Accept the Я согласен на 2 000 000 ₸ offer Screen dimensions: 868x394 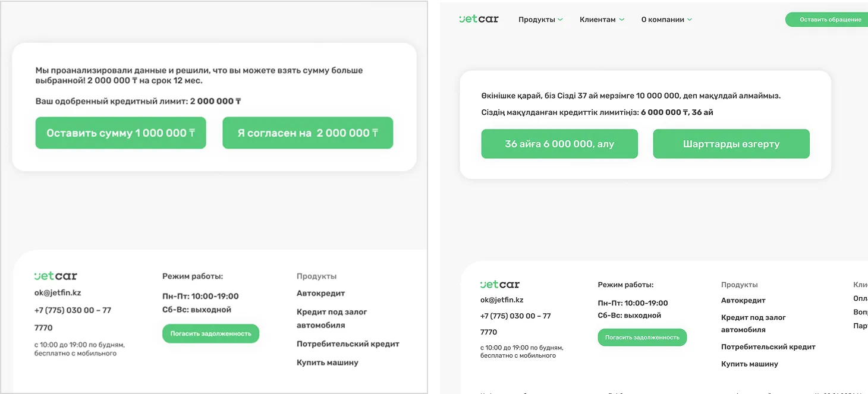point(307,133)
